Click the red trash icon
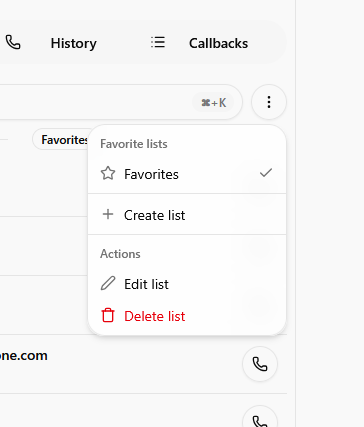The image size is (364, 427). tap(108, 315)
